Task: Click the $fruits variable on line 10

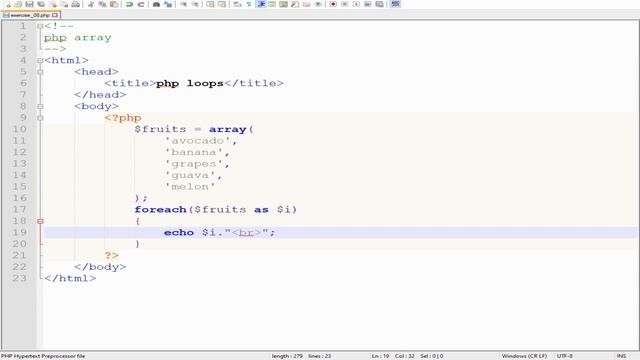Action: pyautogui.click(x=160, y=129)
